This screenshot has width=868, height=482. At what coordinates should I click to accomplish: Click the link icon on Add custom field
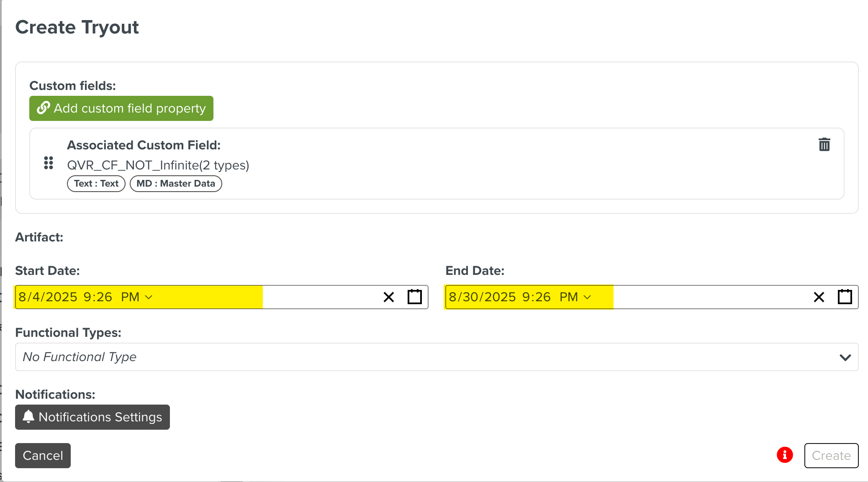(x=44, y=108)
